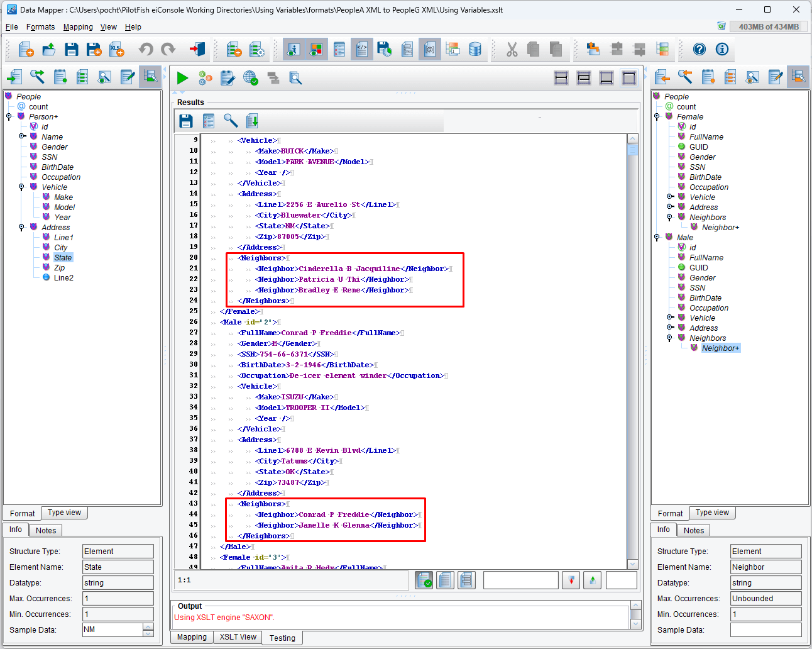Image resolution: width=812 pixels, height=649 pixels.
Task: Click the target panel pencil edit icon
Action: coord(776,77)
